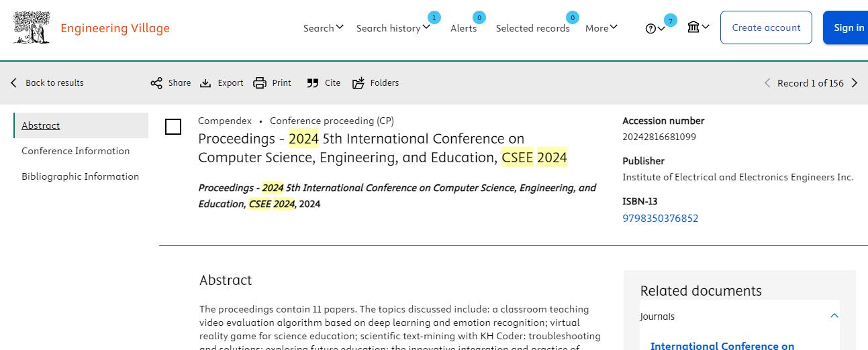Click the back arrow beside Back to results
868x350 pixels.
pos(13,83)
